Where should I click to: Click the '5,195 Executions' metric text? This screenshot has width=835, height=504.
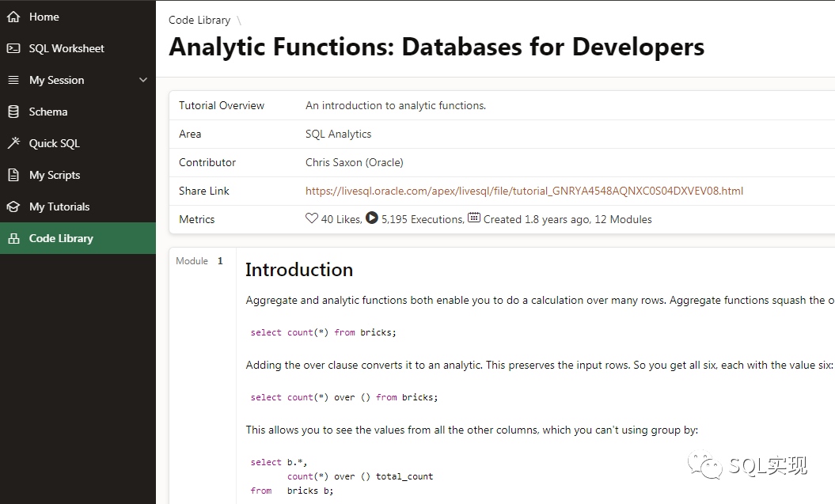click(423, 219)
